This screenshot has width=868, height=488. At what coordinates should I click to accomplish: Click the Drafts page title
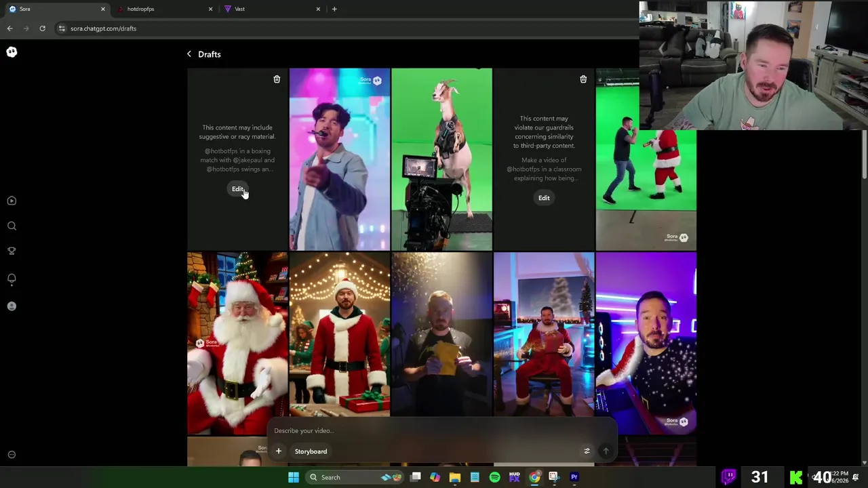pyautogui.click(x=210, y=54)
